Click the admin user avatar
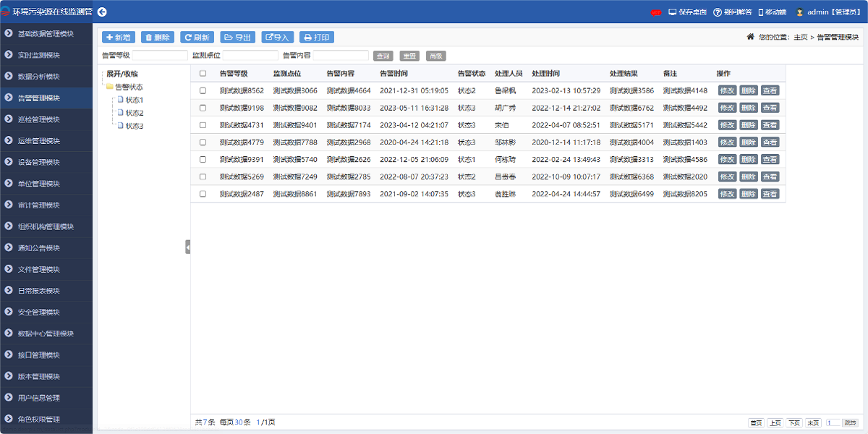The image size is (868, 434). coord(800,12)
